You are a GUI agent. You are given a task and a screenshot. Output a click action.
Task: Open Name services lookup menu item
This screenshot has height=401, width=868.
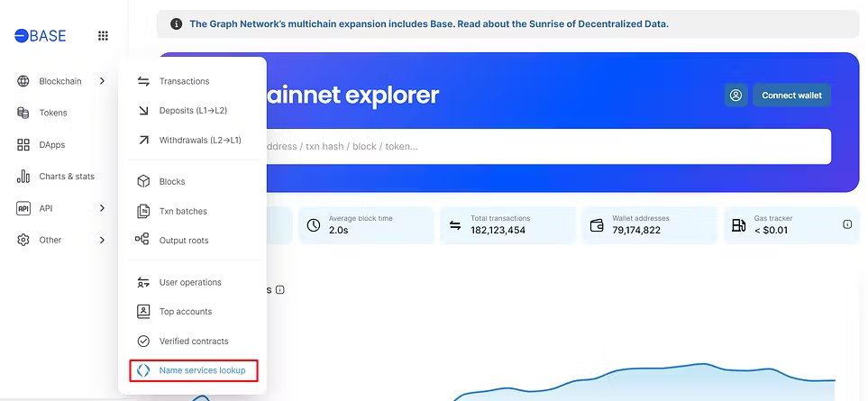coord(194,370)
